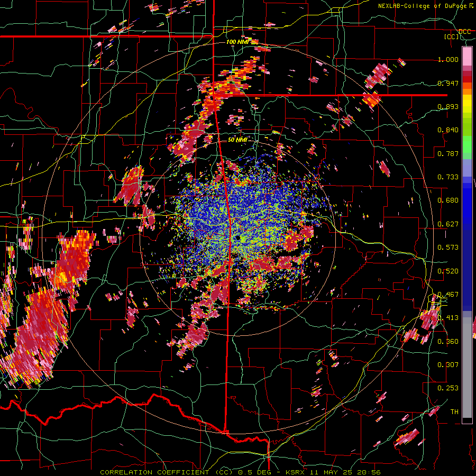The width and height of the screenshot is (476, 476).
Task: Click the 0.893 legend value
Action: pyautogui.click(x=448, y=106)
